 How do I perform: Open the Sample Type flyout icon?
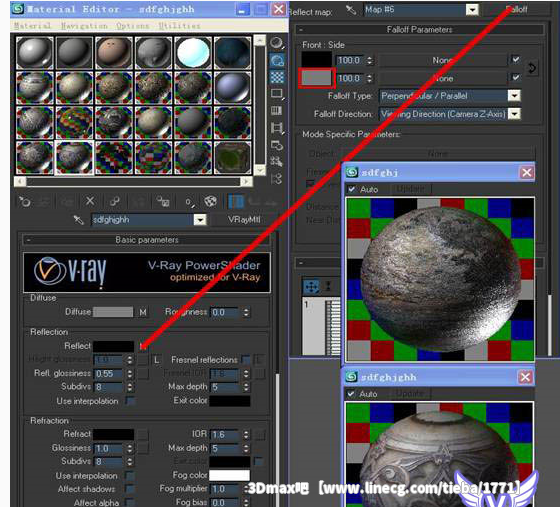tap(277, 43)
